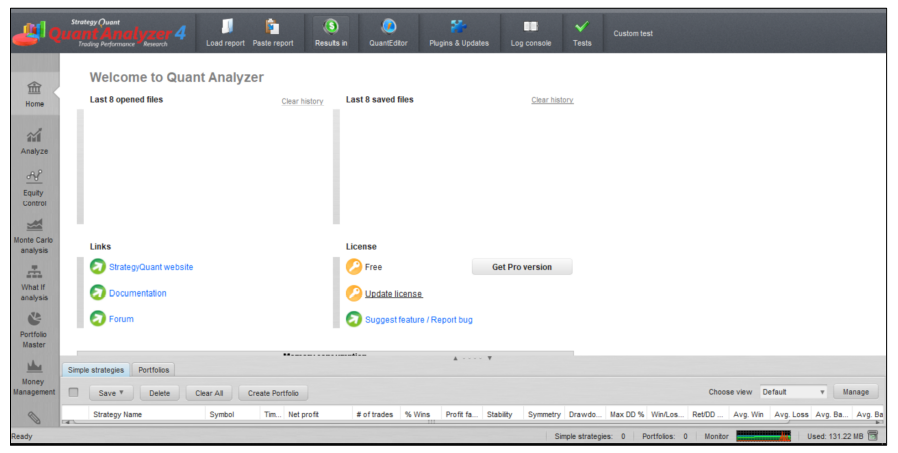This screenshot has height=453, width=898.
Task: Click the green arrow icon beside Documentation
Action: point(98,293)
